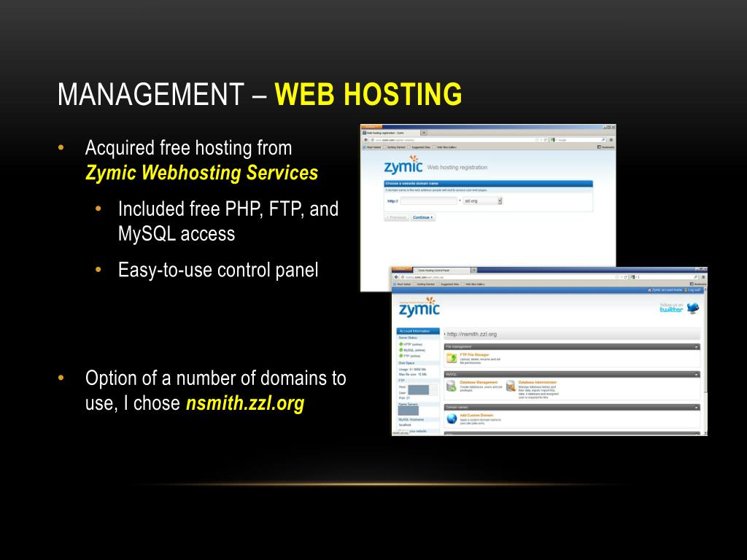Click the disabled Previous button
Image resolution: width=747 pixels, height=560 pixels.
pos(396,217)
